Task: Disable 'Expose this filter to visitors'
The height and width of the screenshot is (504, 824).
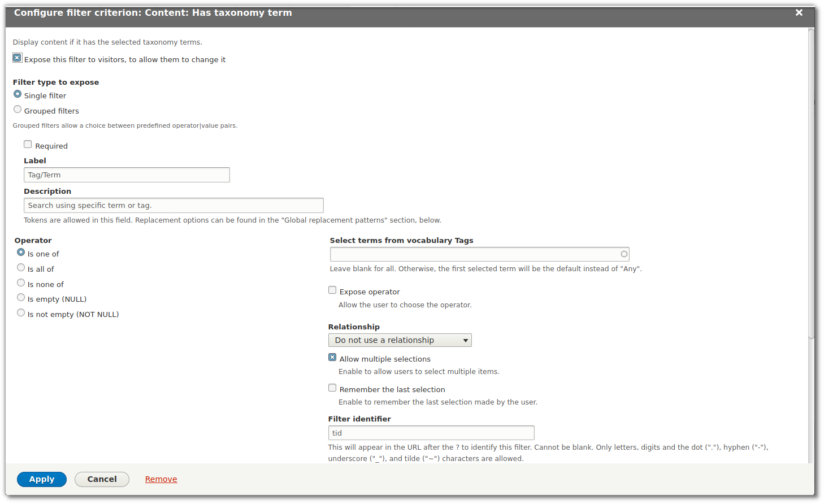Action: pyautogui.click(x=17, y=58)
